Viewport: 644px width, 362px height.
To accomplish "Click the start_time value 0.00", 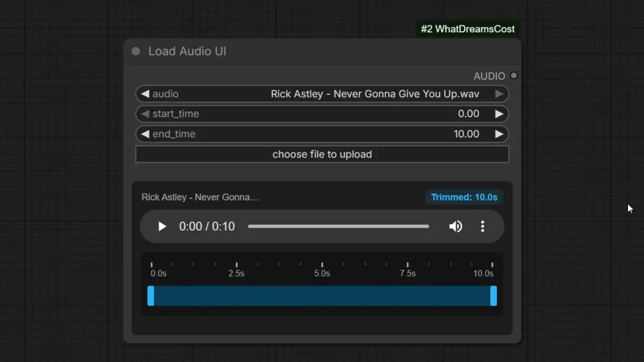I will [468, 114].
